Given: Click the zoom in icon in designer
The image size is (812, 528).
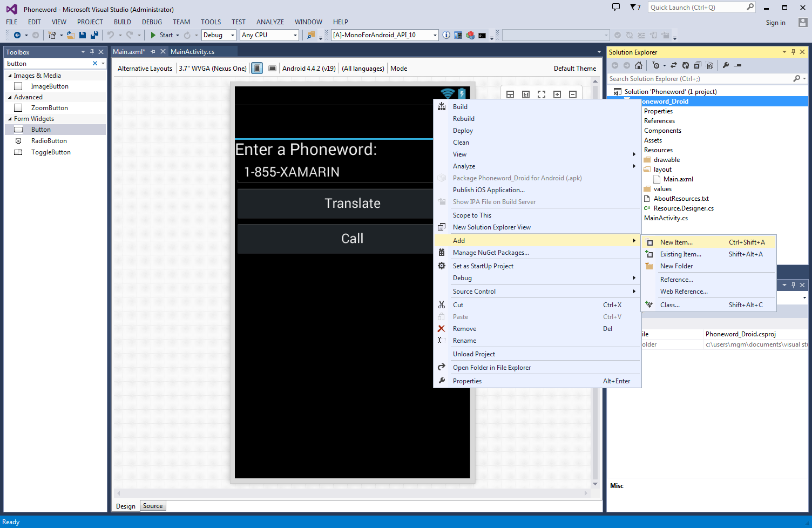Looking at the screenshot, I should [x=557, y=94].
